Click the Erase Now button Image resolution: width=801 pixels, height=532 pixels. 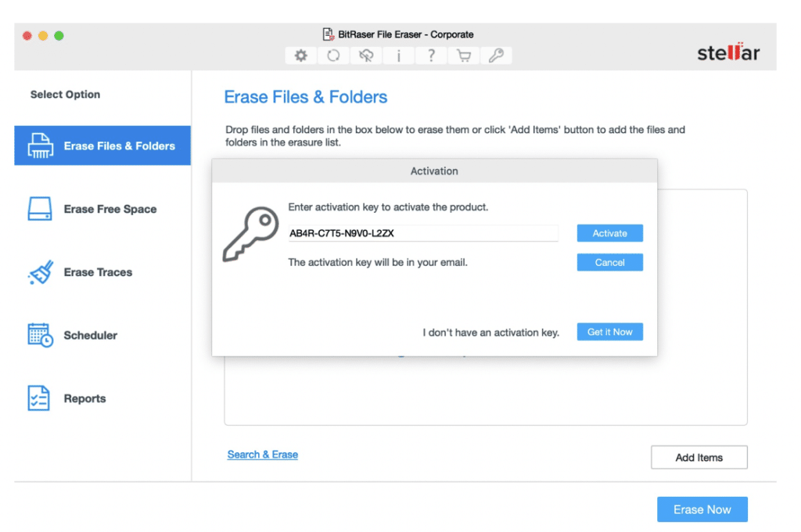tap(702, 509)
